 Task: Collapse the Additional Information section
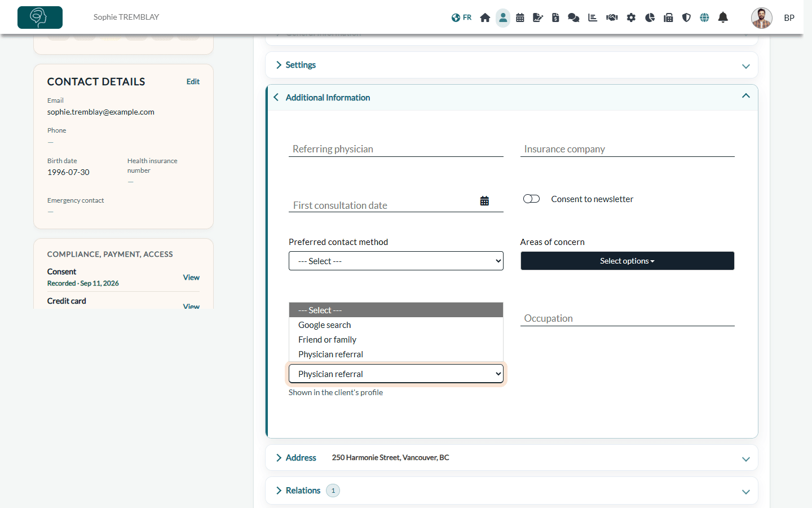point(511,97)
